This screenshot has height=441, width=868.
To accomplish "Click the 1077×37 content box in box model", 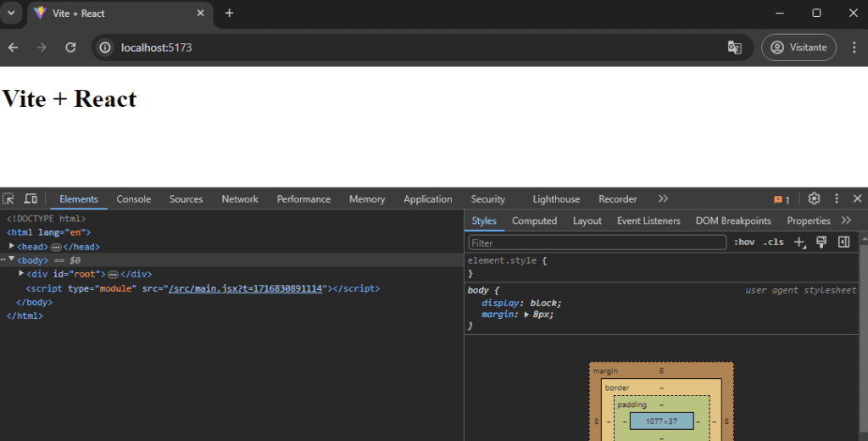I will 661,421.
